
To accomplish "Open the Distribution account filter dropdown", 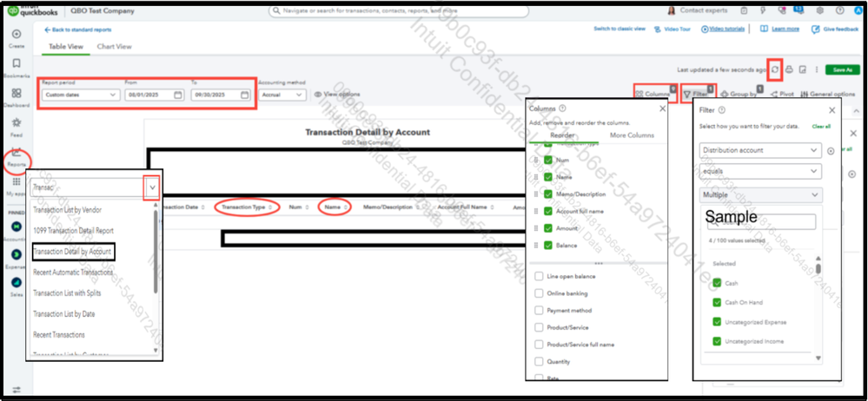I will (x=760, y=150).
